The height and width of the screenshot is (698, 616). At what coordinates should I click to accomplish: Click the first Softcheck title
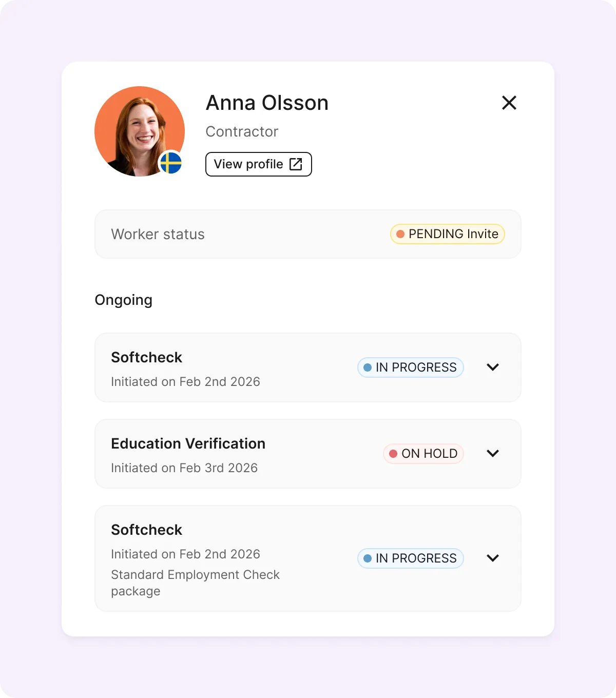click(x=146, y=357)
